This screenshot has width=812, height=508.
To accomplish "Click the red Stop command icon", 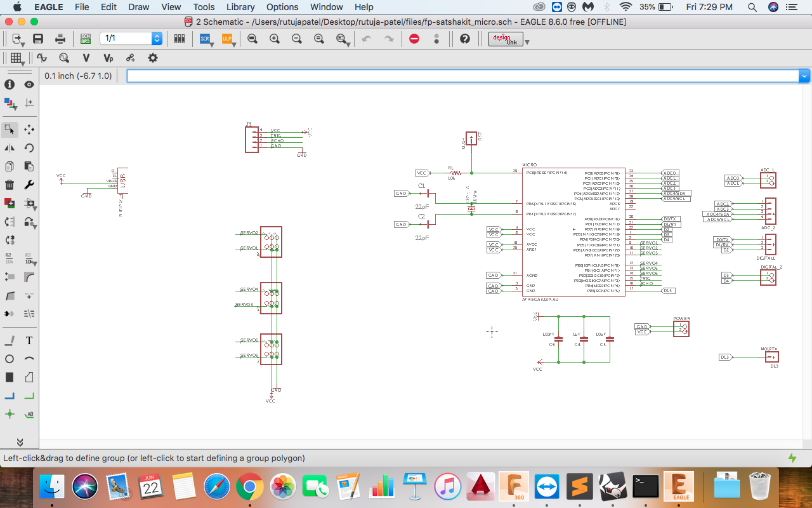I will coord(414,39).
